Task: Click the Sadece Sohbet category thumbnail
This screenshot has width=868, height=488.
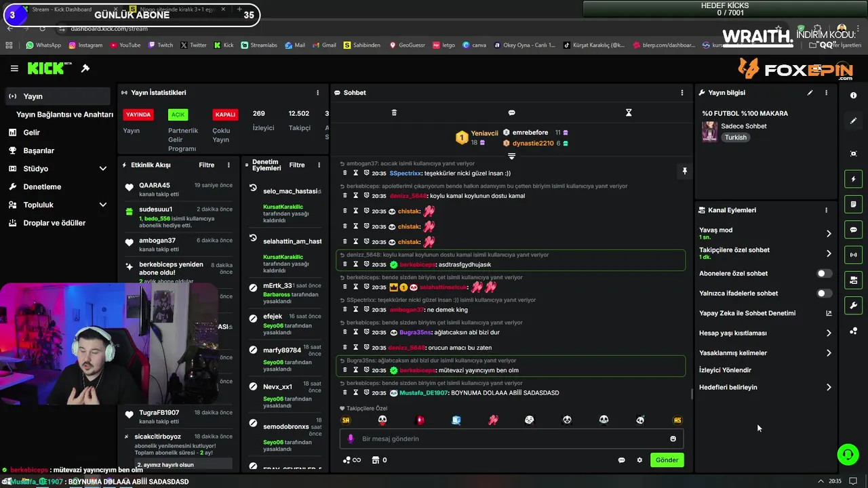Action: [x=709, y=131]
